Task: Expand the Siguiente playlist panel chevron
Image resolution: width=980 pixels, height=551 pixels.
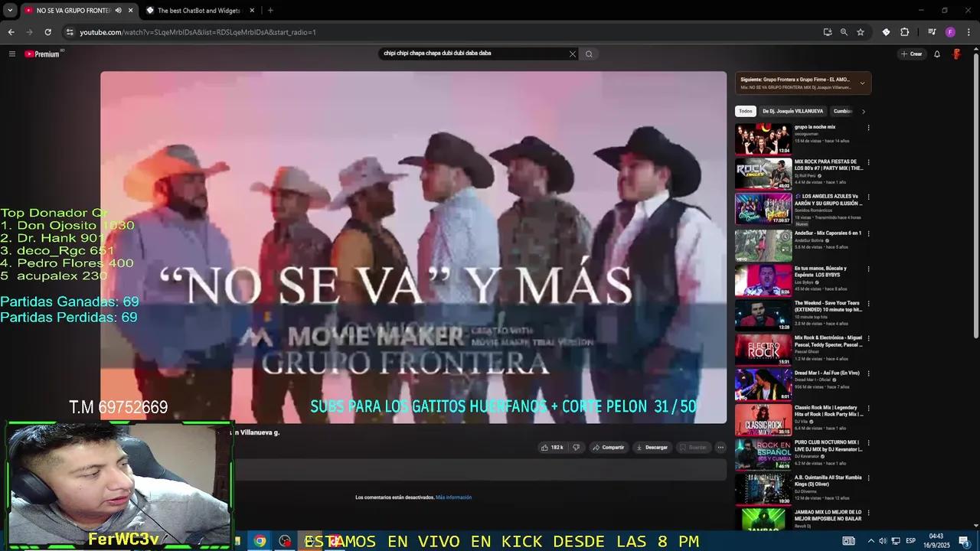Action: 862,83
